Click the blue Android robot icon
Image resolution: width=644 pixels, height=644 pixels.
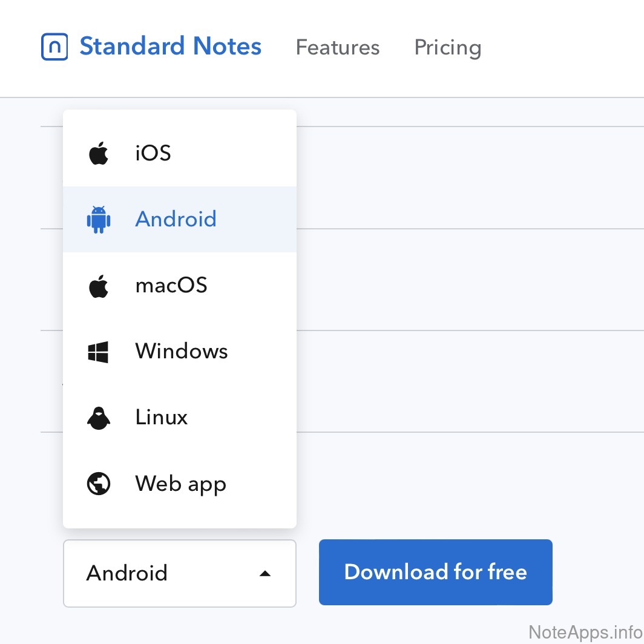99,219
